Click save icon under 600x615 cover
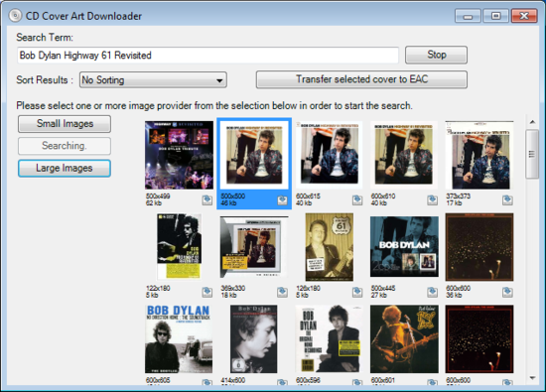546x392 pixels. point(357,199)
